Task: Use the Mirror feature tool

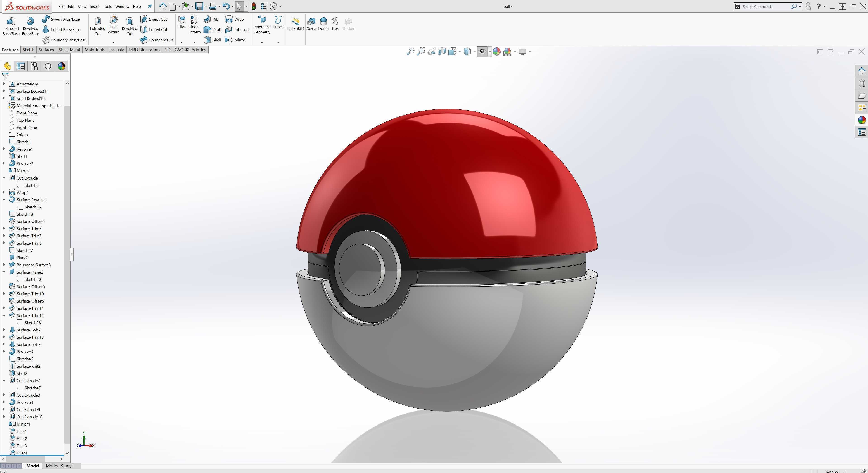Action: tap(235, 40)
